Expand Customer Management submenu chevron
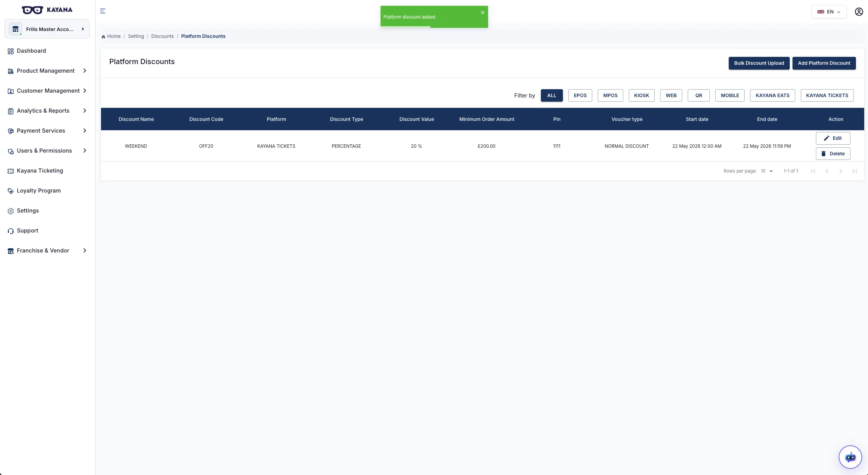Image resolution: width=868 pixels, height=475 pixels. tap(85, 91)
